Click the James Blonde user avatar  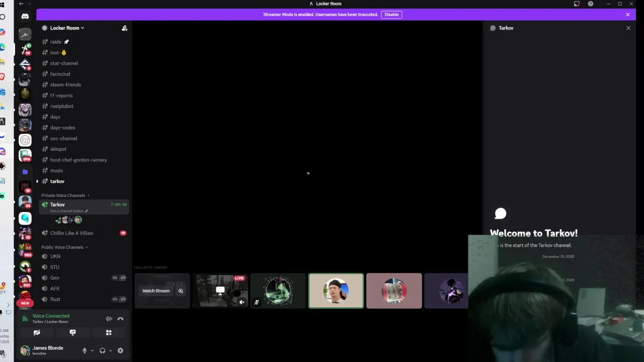click(25, 350)
